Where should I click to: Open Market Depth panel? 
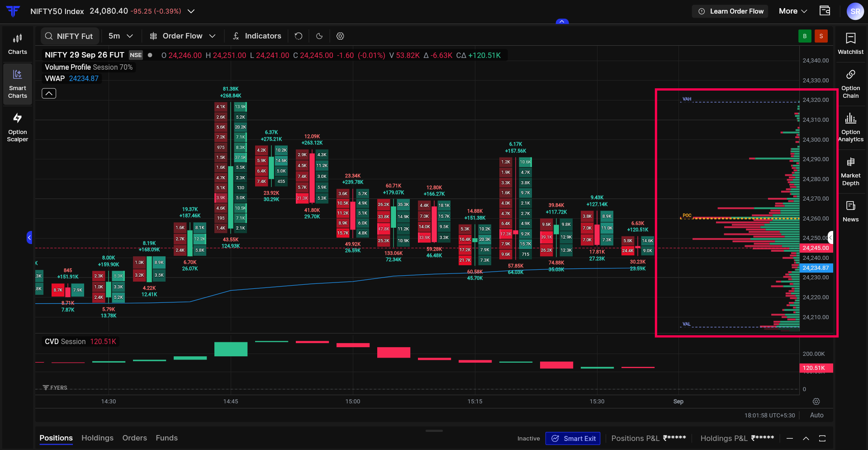click(x=850, y=172)
